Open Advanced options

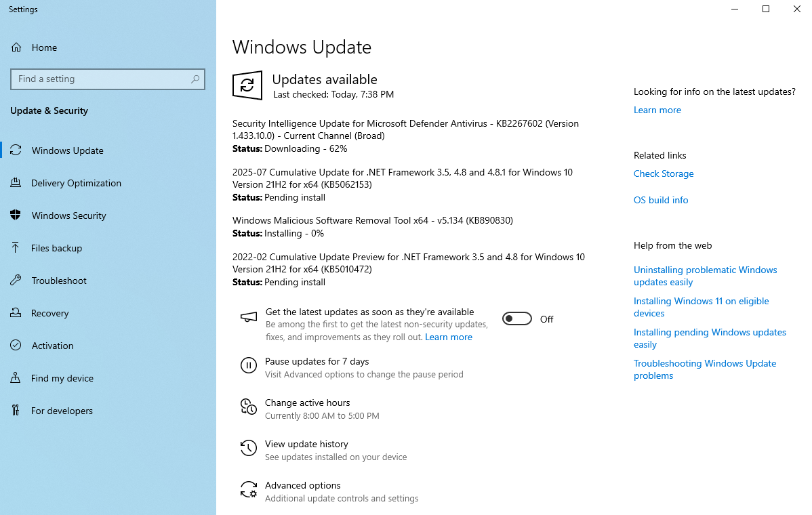point(303,485)
